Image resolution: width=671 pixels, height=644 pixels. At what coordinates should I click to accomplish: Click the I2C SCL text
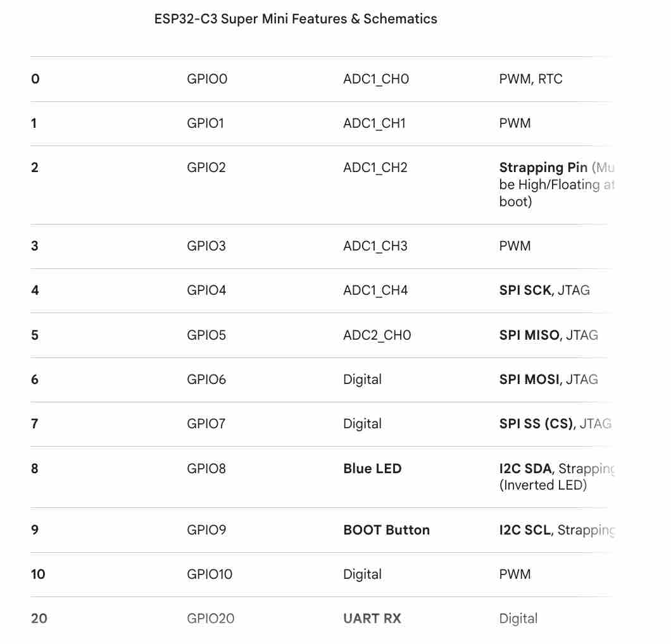525,530
